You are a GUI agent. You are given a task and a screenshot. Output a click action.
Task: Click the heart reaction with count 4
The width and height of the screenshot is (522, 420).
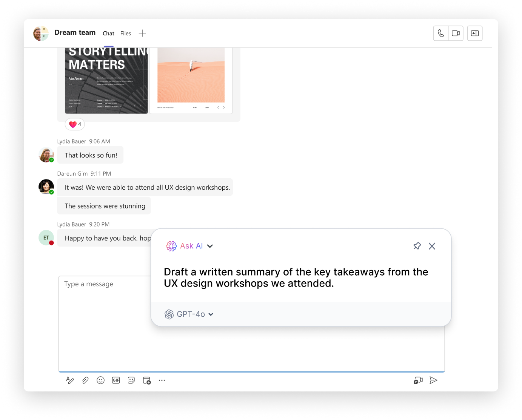point(75,124)
